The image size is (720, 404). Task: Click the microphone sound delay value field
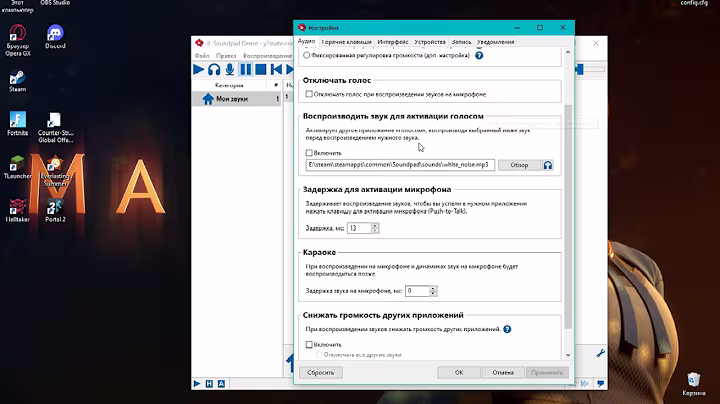[417, 291]
